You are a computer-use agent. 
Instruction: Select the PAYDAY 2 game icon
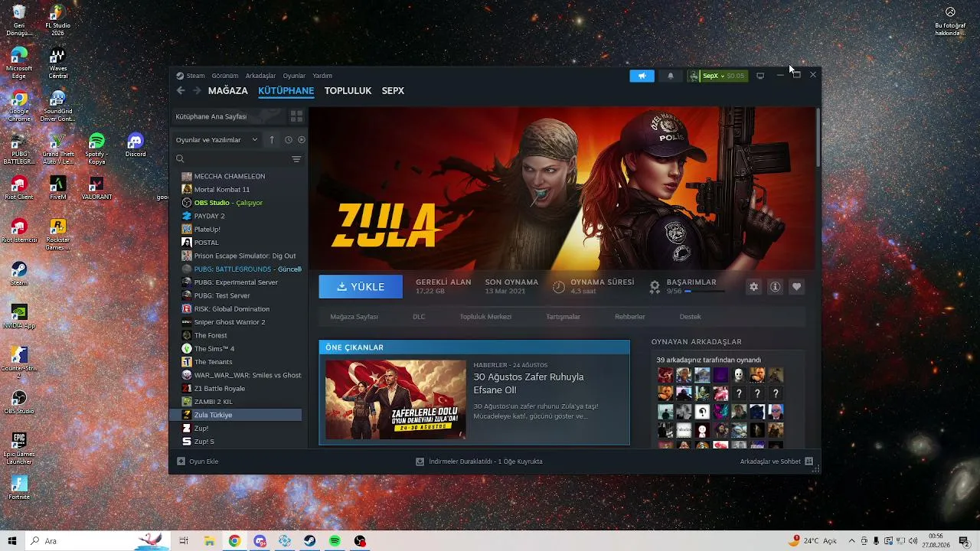(187, 216)
